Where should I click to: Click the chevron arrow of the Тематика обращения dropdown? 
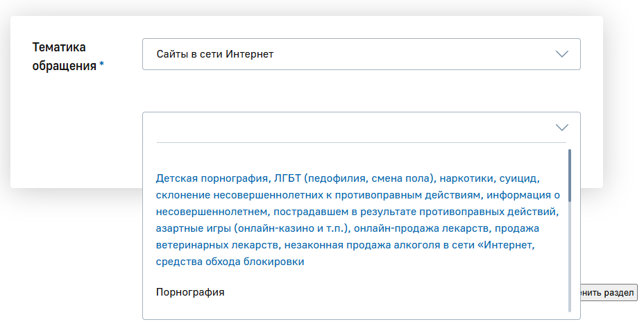coord(562,54)
